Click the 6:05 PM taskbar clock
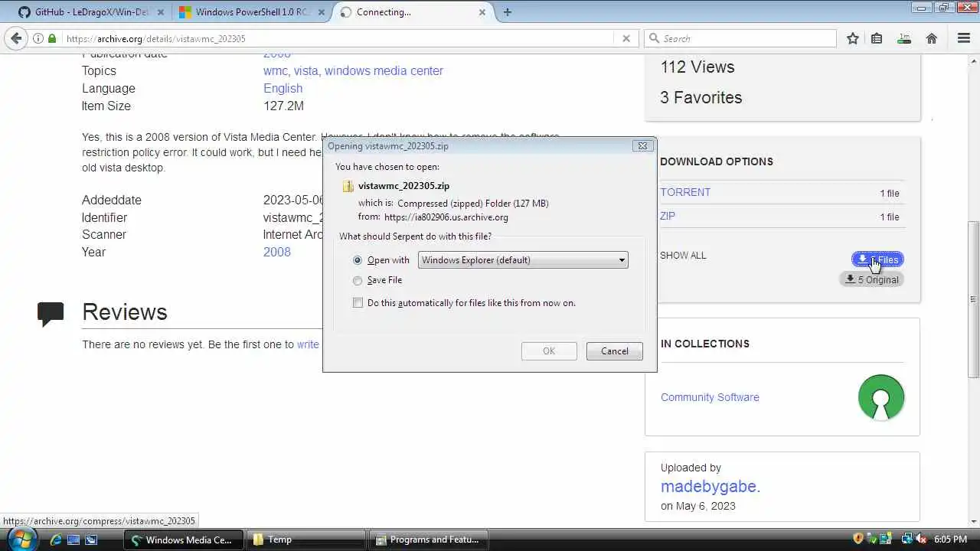The width and height of the screenshot is (980, 551). [x=951, y=540]
